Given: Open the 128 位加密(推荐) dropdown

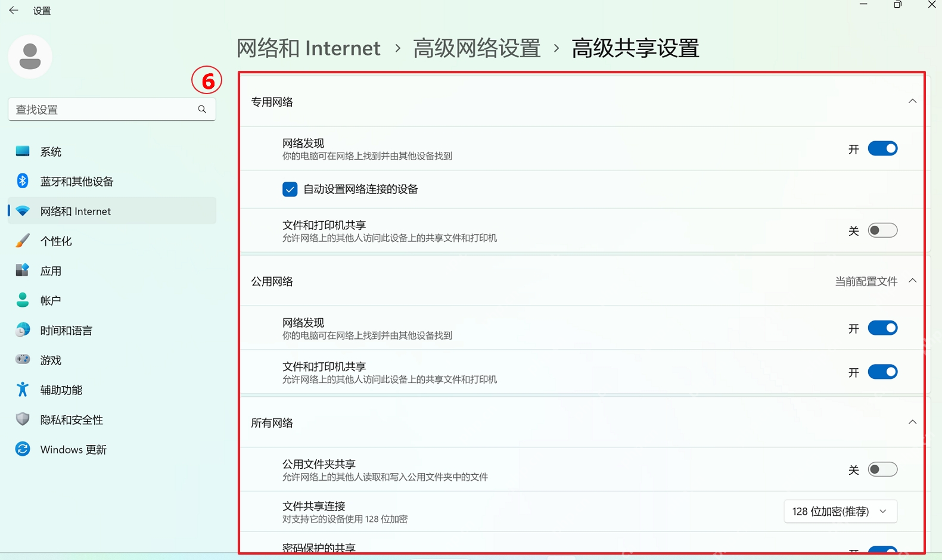Looking at the screenshot, I should click(x=840, y=511).
